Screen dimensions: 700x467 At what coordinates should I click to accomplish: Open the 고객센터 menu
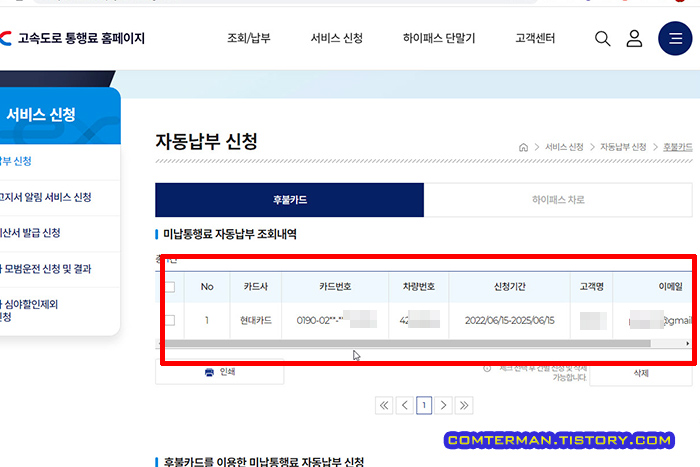pyautogui.click(x=535, y=38)
